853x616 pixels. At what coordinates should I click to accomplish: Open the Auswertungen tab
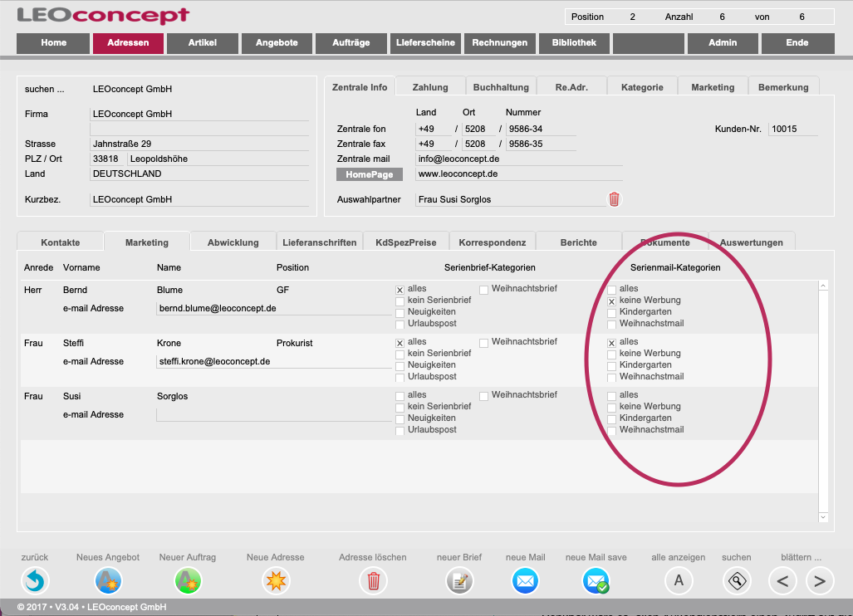752,242
